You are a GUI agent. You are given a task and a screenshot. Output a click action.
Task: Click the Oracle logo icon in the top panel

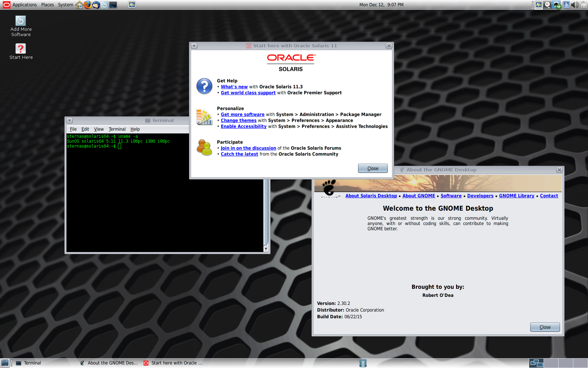7,5
